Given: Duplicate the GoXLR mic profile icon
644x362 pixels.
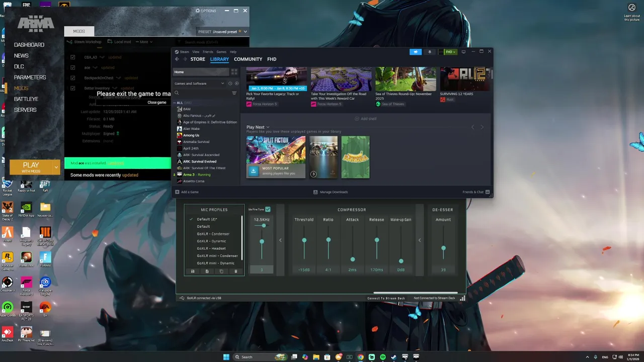Looking at the screenshot, I should click(221, 271).
